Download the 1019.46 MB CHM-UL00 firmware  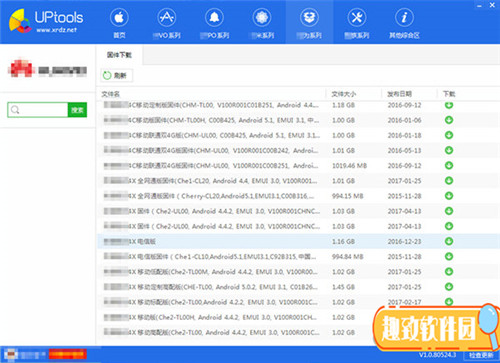pyautogui.click(x=449, y=165)
